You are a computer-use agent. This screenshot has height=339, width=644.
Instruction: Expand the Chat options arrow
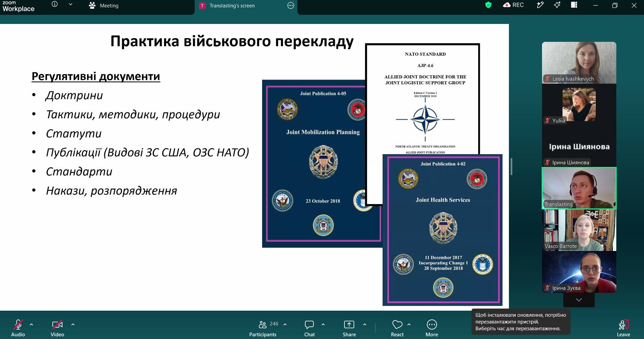(323, 324)
